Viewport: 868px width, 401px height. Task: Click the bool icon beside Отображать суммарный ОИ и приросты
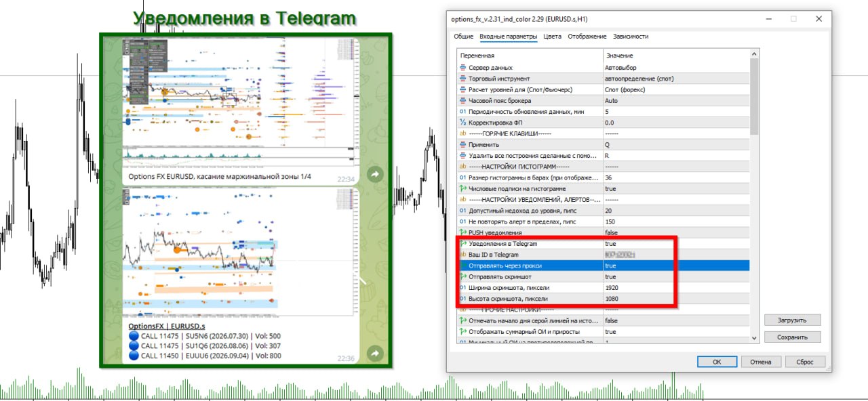[x=463, y=332]
